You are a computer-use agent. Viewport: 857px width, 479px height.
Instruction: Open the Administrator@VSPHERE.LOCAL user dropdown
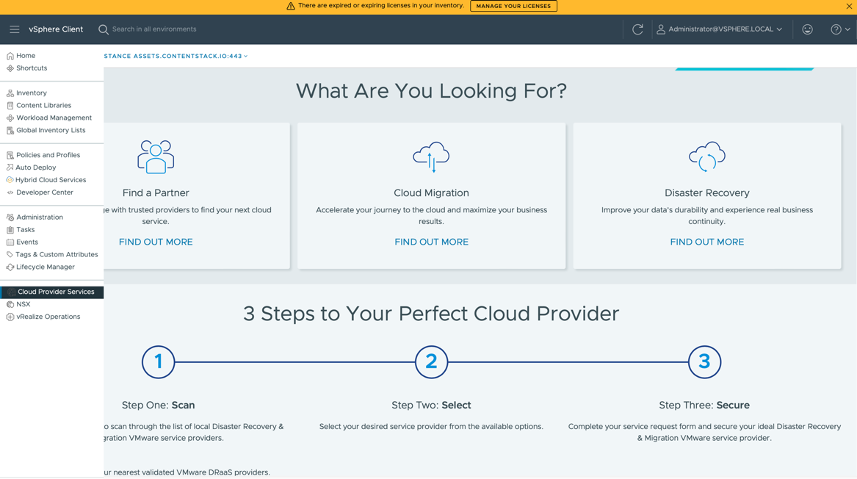[719, 29]
